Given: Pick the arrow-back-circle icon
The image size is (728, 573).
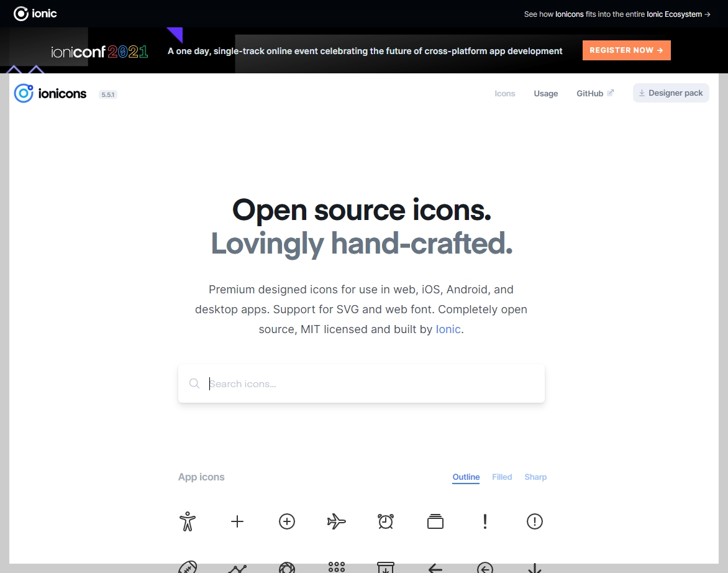Looking at the screenshot, I should pos(485,567).
